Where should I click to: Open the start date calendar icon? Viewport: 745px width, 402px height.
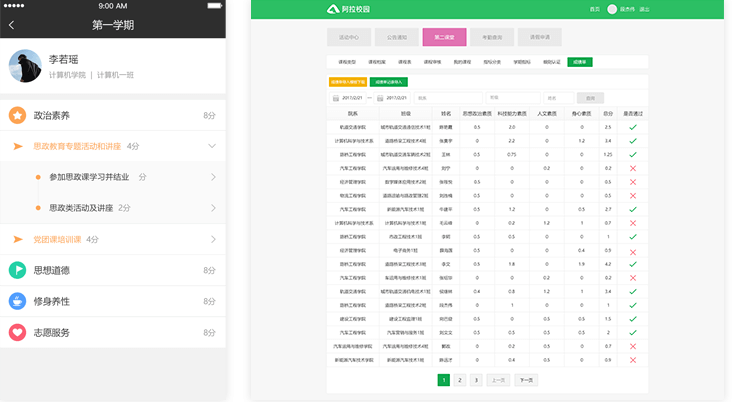(x=335, y=98)
